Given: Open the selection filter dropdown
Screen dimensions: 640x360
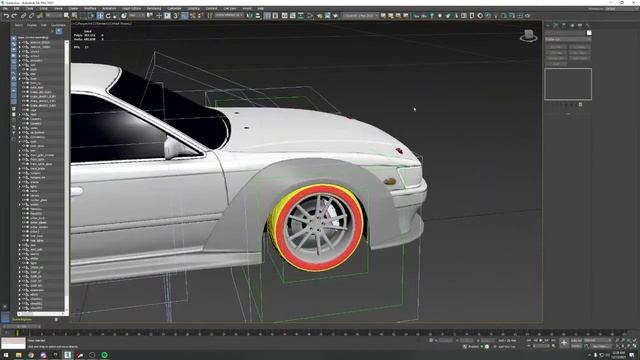Looking at the screenshot, I should tap(54, 15).
